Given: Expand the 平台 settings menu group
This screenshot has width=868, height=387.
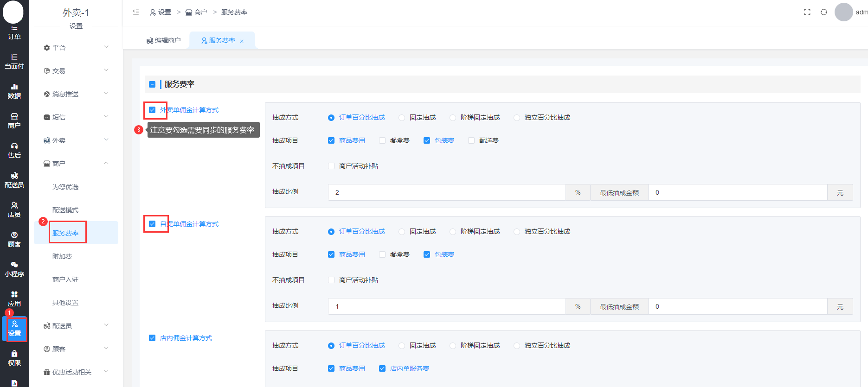Looking at the screenshot, I should click(x=76, y=48).
